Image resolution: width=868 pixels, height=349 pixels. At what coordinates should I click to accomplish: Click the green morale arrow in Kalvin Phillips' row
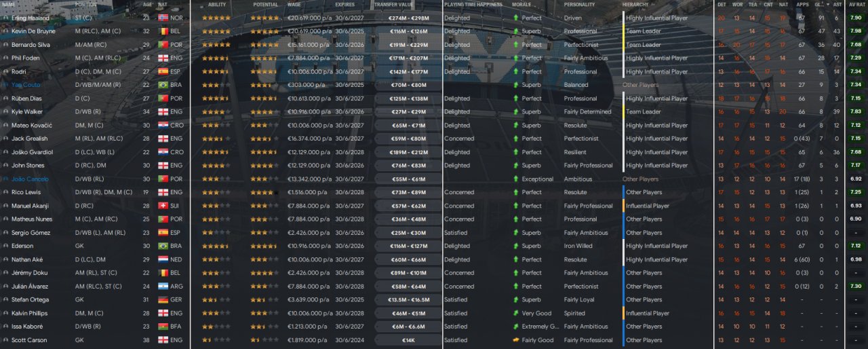coord(516,313)
